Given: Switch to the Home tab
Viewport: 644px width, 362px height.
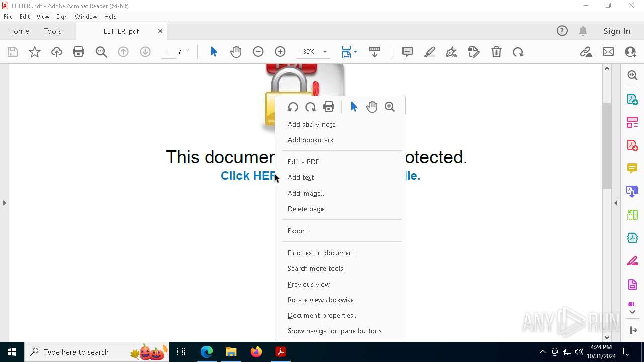Looking at the screenshot, I should coord(19,31).
